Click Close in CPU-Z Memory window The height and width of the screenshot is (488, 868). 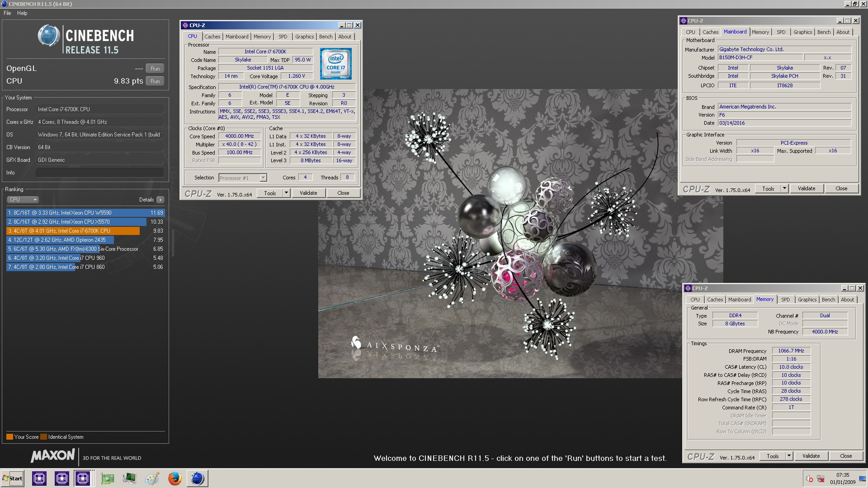pyautogui.click(x=846, y=456)
